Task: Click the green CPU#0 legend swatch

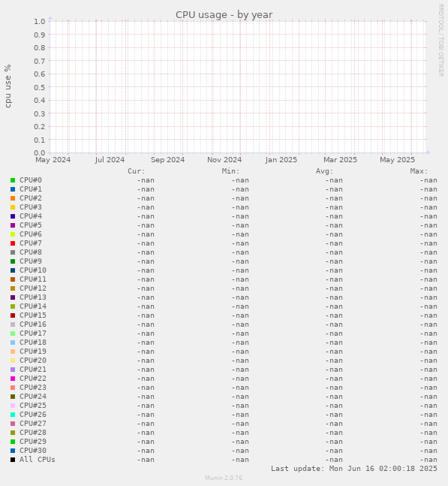Action: [x=13, y=180]
